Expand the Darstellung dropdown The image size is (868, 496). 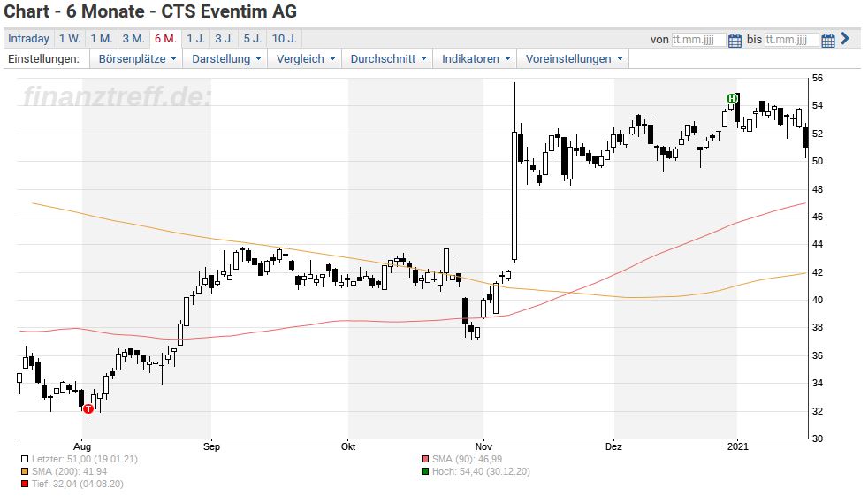tap(226, 58)
